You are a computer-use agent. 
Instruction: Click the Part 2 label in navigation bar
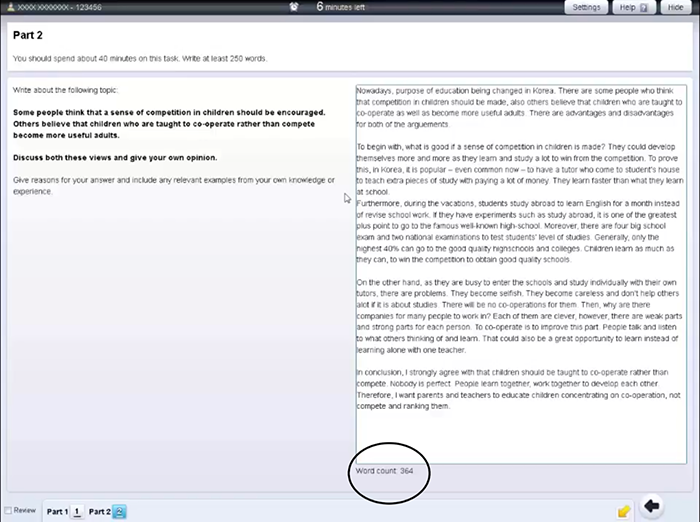tap(99, 511)
